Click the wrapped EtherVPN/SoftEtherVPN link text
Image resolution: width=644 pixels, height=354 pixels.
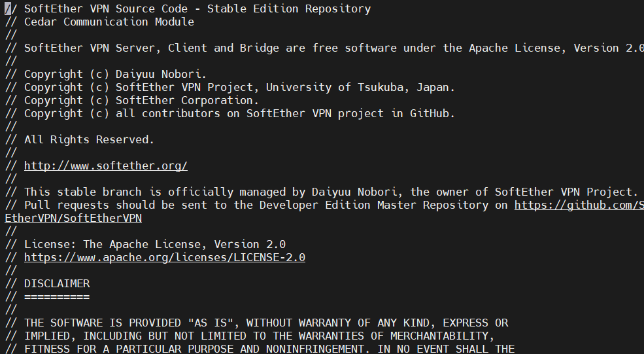(73, 219)
